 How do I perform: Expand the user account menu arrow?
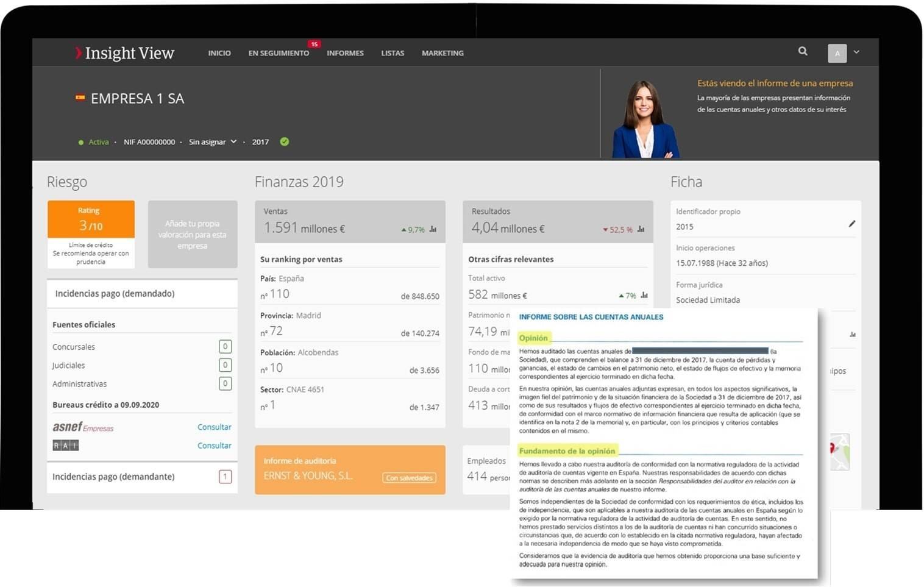click(x=856, y=52)
